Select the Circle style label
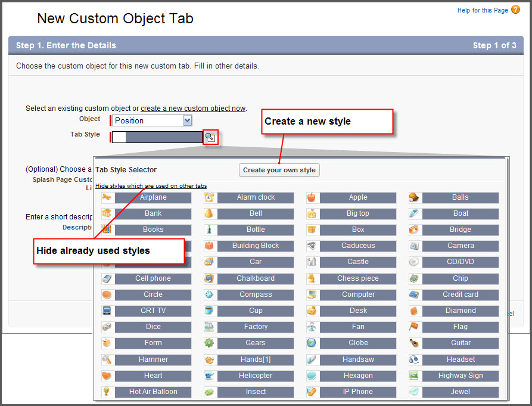Image resolution: width=532 pixels, height=406 pixels. point(153,295)
